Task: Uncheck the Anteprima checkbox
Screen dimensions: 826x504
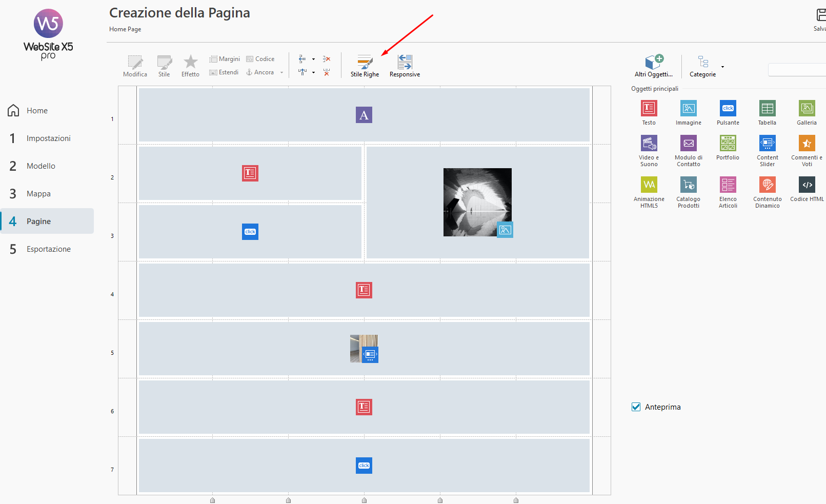Action: (636, 407)
